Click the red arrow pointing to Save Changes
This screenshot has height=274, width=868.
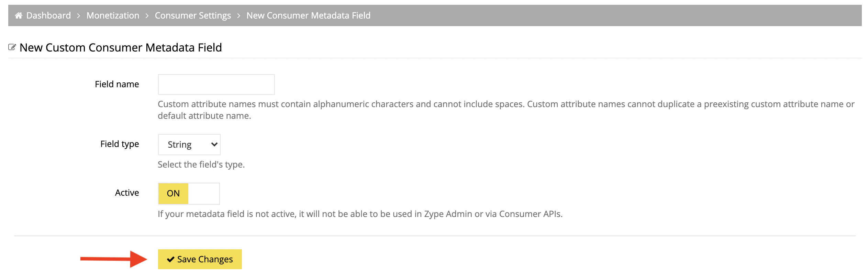(x=114, y=259)
